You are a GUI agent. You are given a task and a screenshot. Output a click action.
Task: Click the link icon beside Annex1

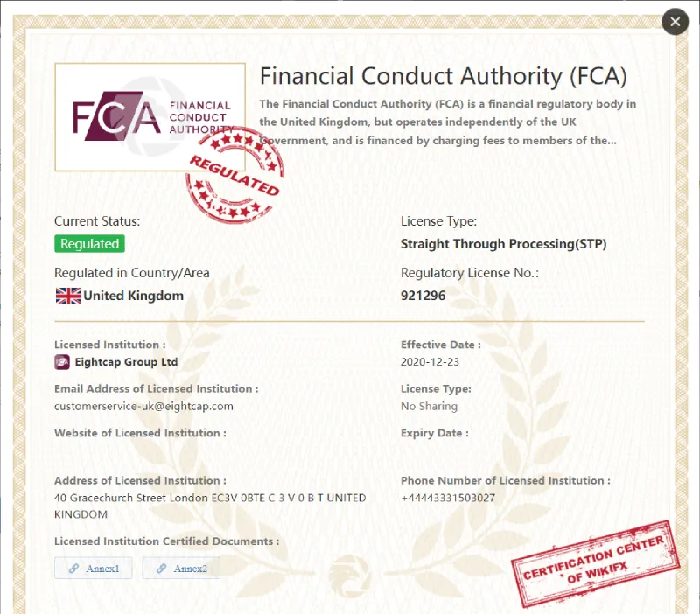click(74, 569)
